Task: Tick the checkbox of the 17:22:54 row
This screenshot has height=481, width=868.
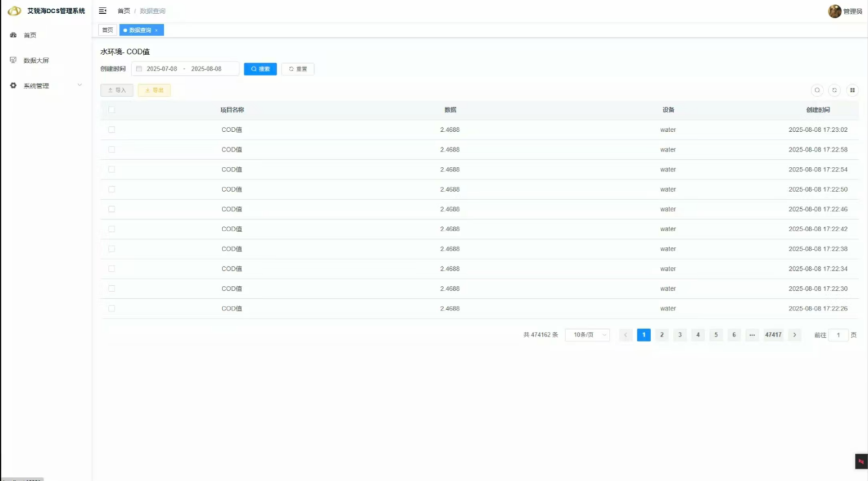Action: click(112, 169)
